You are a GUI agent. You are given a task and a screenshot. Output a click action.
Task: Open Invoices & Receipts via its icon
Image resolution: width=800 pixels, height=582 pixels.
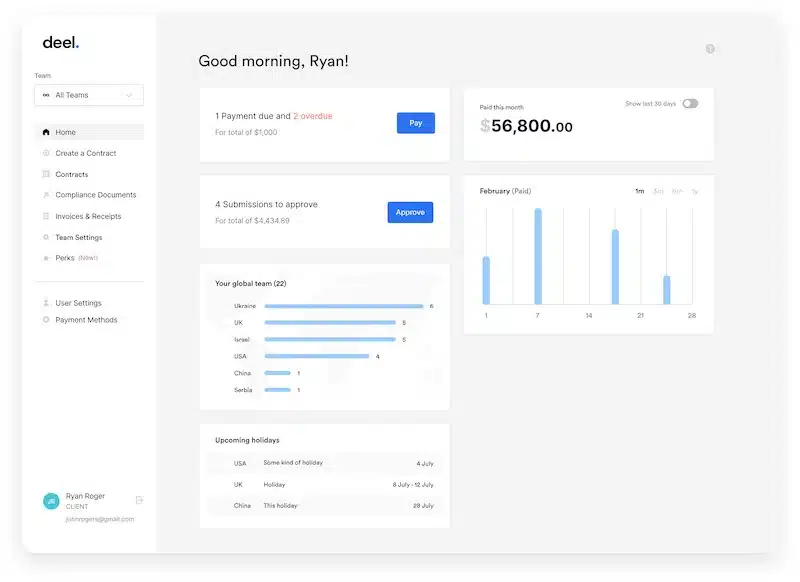(44, 216)
